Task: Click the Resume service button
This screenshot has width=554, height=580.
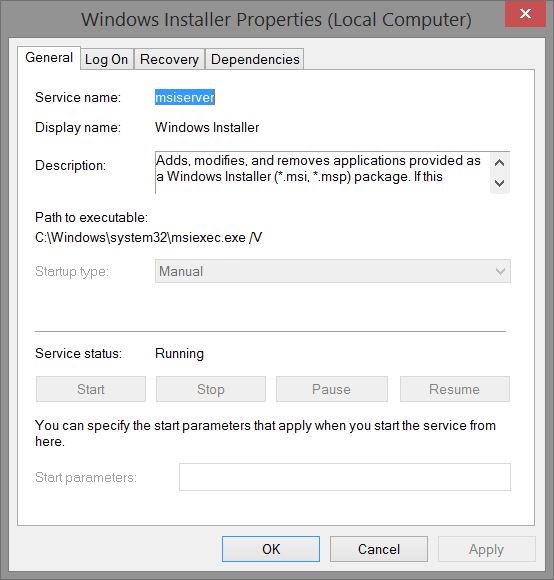Action: tap(455, 389)
